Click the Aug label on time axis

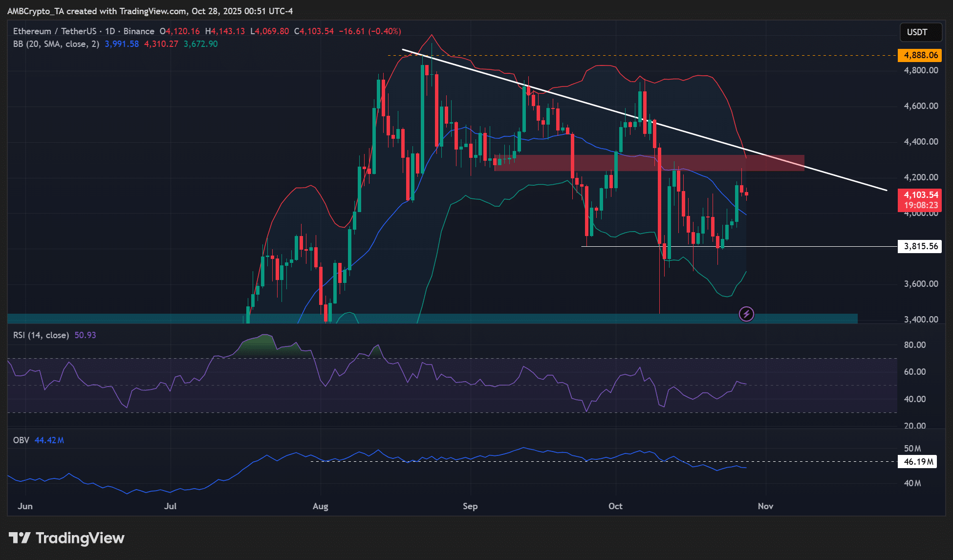pos(320,506)
